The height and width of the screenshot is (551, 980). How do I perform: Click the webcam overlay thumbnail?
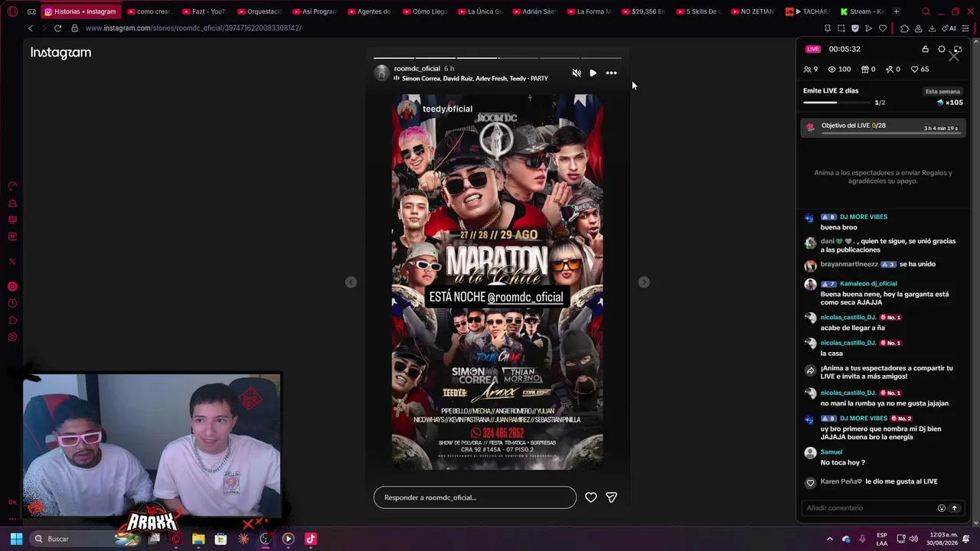tap(152, 445)
